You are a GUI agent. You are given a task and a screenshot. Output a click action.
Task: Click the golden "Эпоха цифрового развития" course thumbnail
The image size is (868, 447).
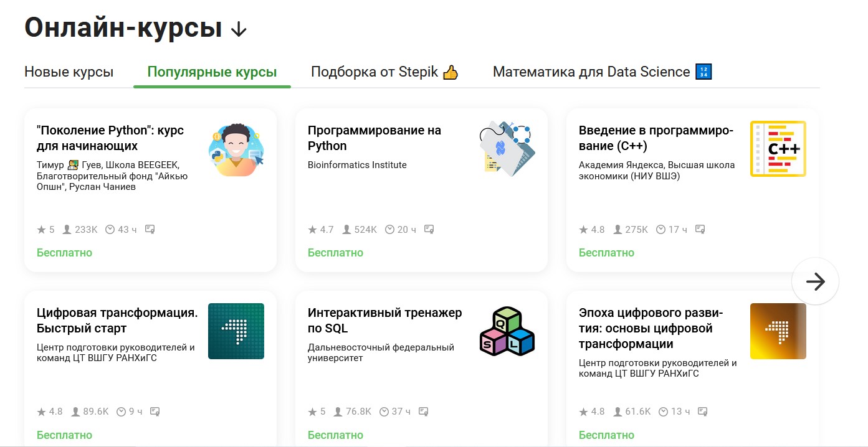click(778, 331)
